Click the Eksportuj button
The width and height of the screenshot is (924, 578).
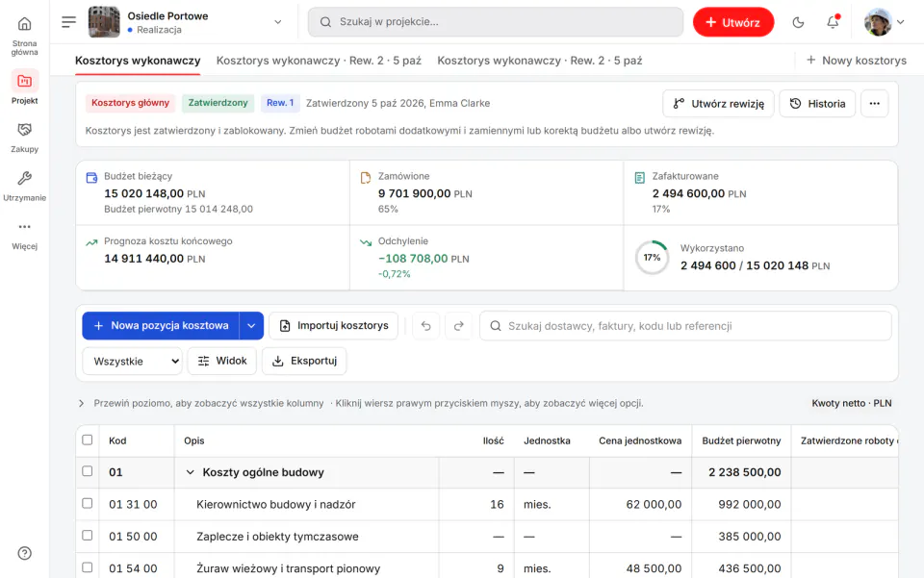click(304, 362)
